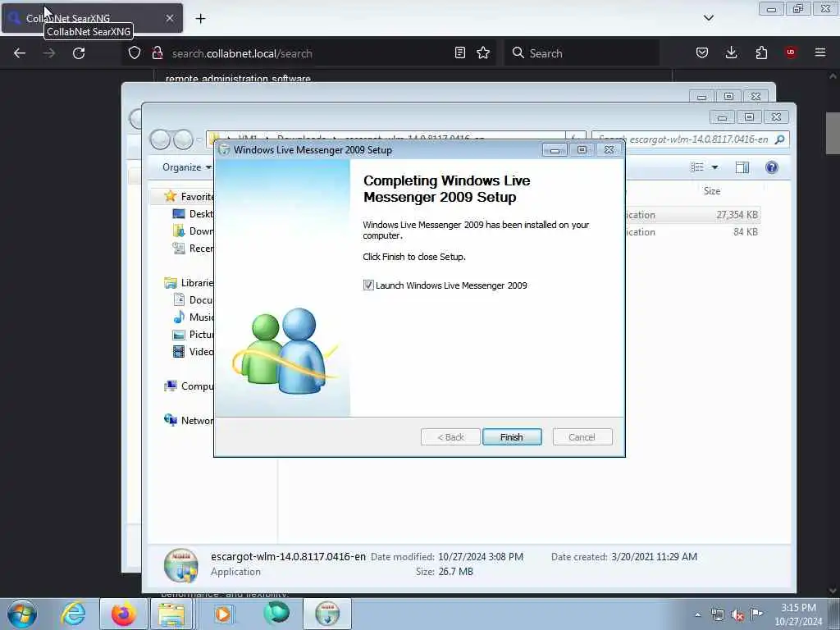
Task: Click Finish in Messenger Setup
Action: coord(512,437)
